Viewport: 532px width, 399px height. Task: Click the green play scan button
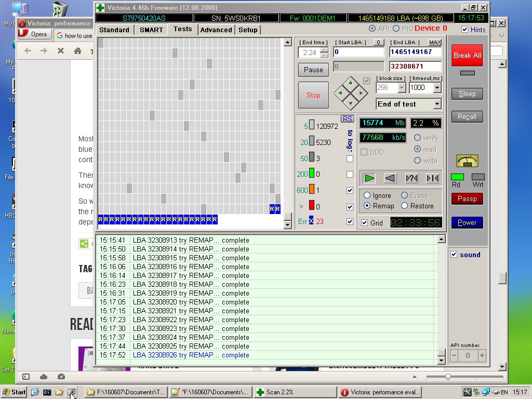[369, 178]
